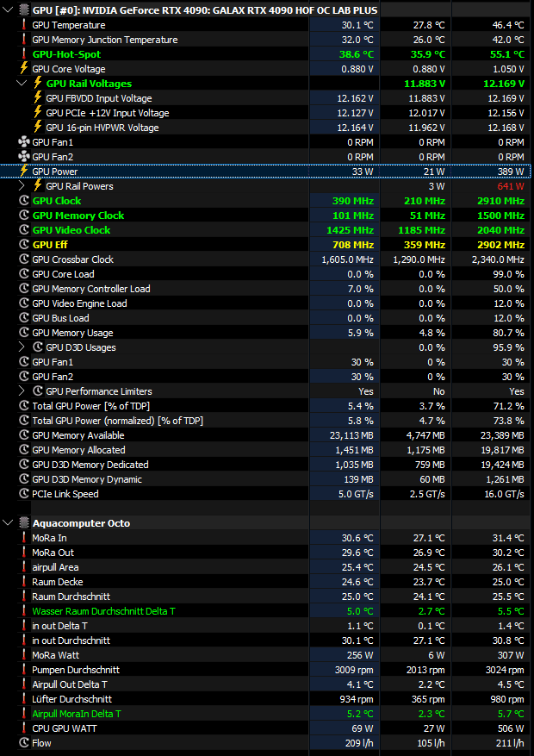Click the gauge icon next to PCIe Link Speed

point(23,494)
